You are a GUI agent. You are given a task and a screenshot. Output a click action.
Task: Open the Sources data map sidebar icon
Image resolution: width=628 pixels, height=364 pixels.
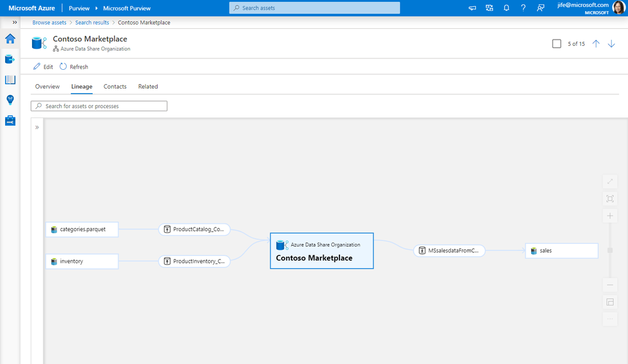pos(10,59)
